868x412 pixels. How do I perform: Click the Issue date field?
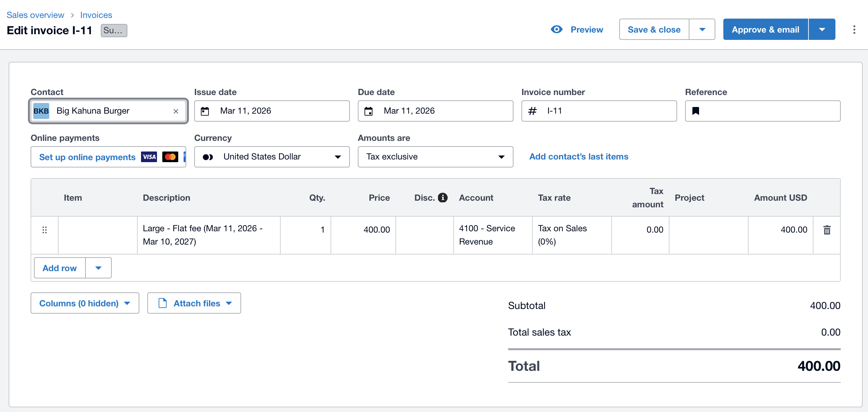tap(272, 111)
